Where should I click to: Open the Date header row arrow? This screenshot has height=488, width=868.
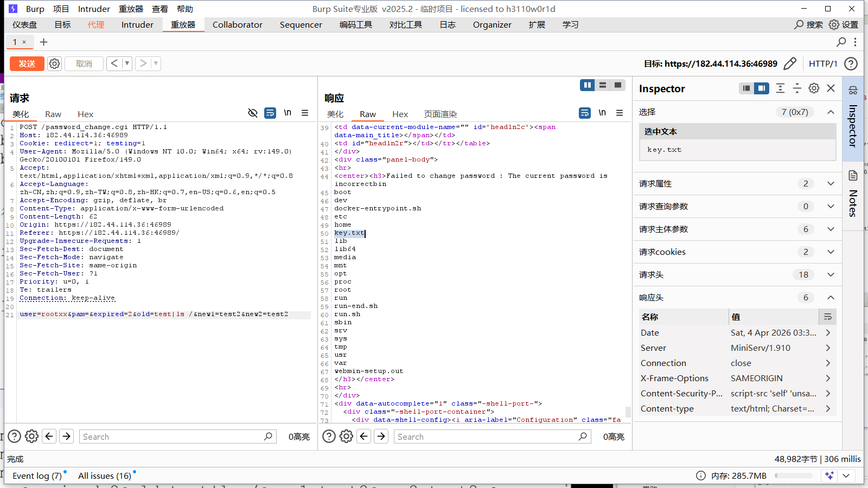tap(828, 332)
